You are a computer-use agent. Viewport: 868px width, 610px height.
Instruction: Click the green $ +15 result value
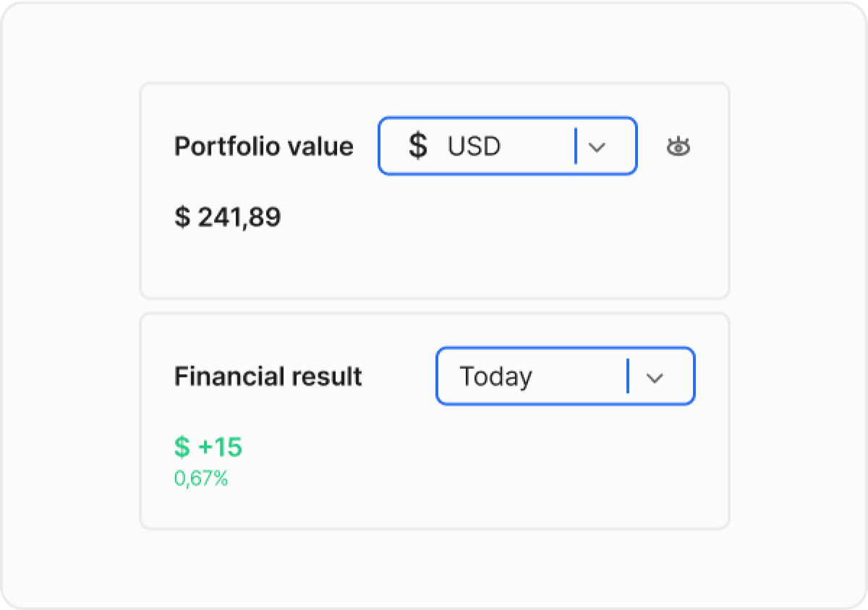tap(208, 447)
